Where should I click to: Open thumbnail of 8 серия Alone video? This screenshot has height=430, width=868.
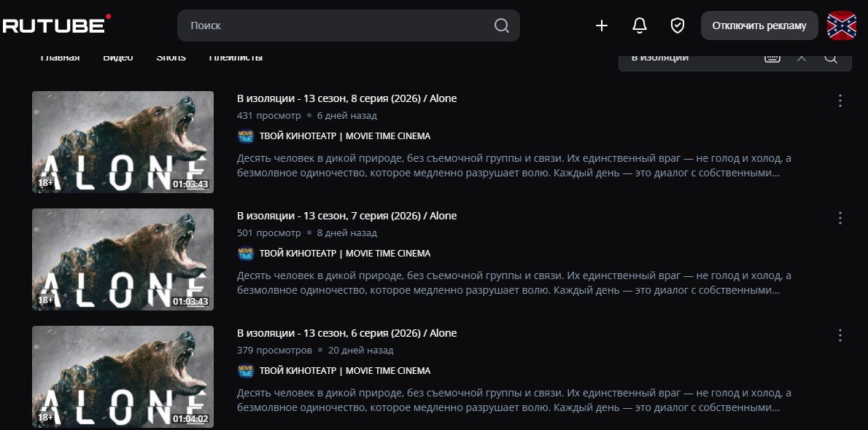point(123,142)
